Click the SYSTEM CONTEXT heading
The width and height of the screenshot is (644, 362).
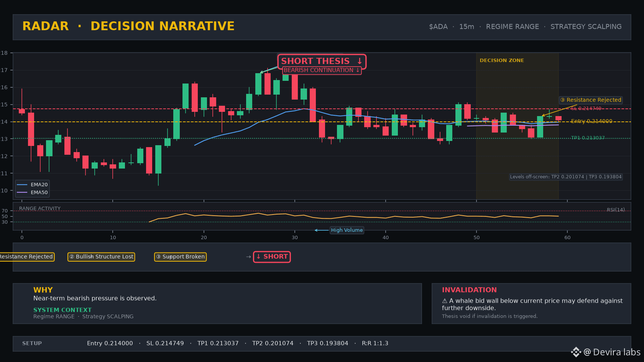pos(62,310)
